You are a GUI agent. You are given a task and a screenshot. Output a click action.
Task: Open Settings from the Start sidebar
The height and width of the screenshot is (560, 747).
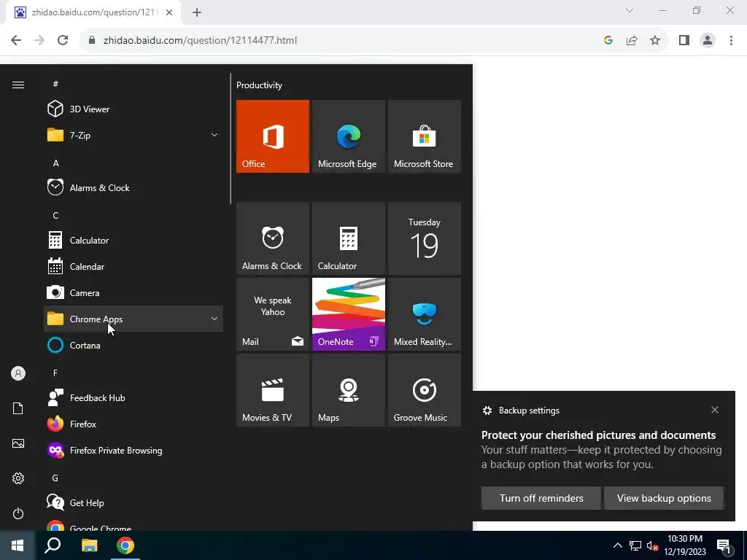18,478
